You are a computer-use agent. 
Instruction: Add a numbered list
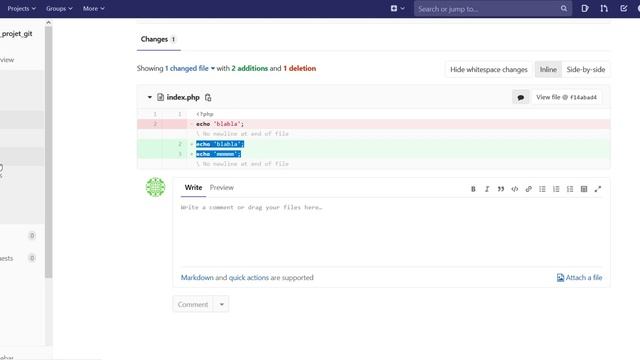tap(556, 189)
